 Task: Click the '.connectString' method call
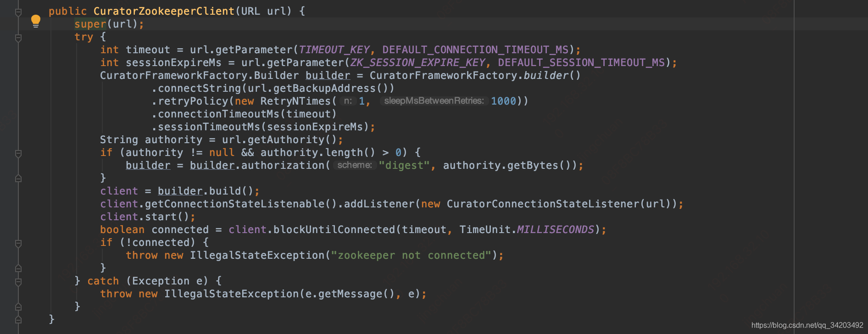pyautogui.click(x=196, y=88)
